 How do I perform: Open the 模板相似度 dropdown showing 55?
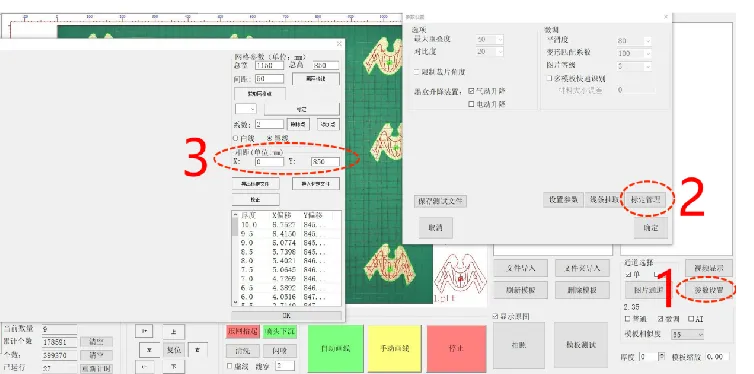click(x=688, y=334)
